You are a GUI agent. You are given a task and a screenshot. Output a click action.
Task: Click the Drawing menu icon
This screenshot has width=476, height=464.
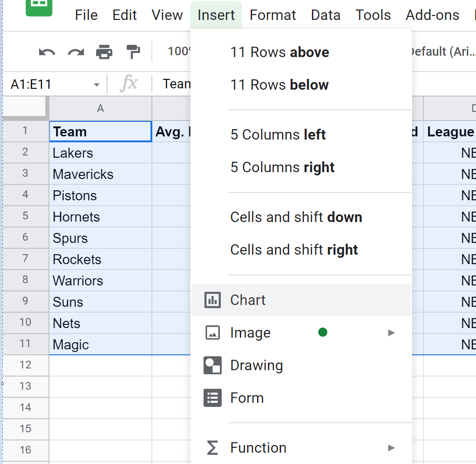tap(212, 365)
